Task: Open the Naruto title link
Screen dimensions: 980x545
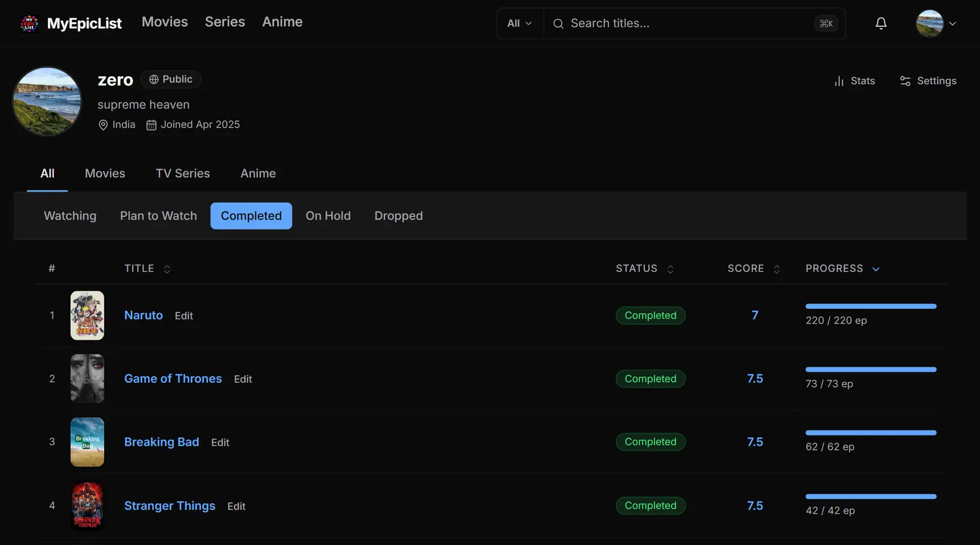Action: [x=144, y=315]
